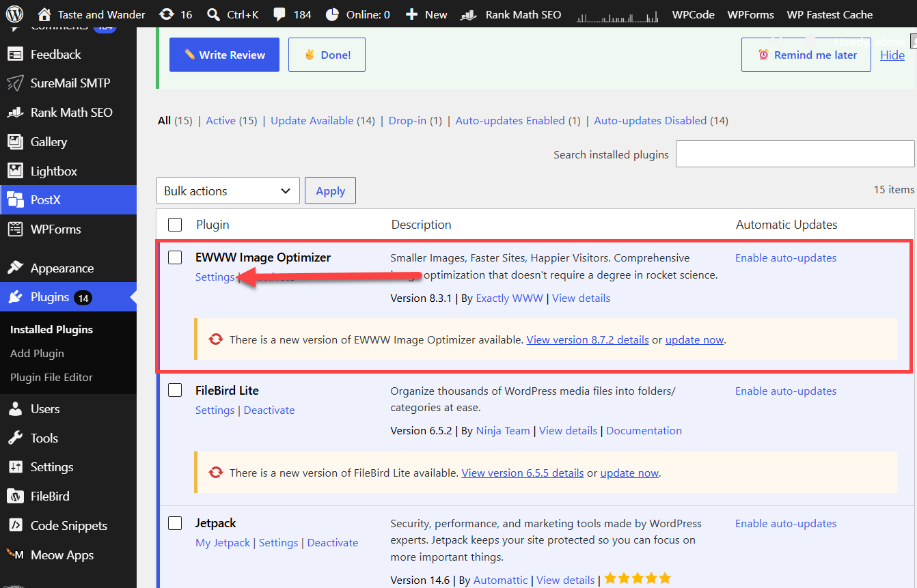Open FileBird Lite Documentation link

tap(644, 431)
